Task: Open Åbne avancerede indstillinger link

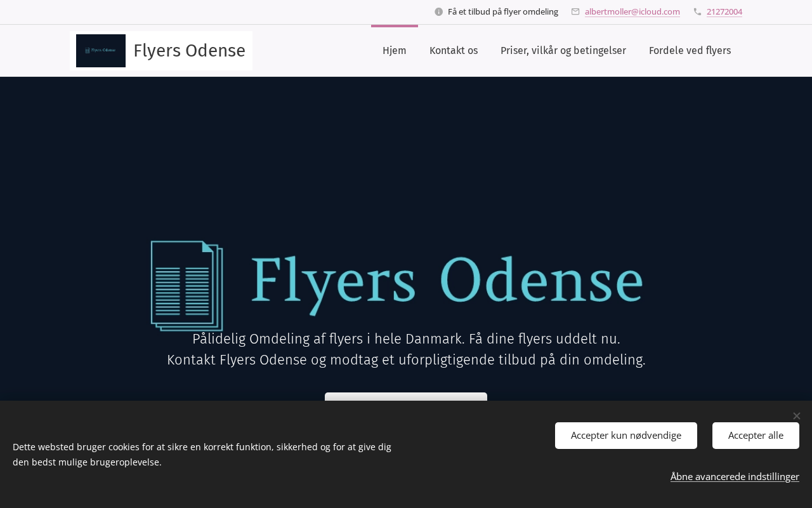Action: coord(735,476)
